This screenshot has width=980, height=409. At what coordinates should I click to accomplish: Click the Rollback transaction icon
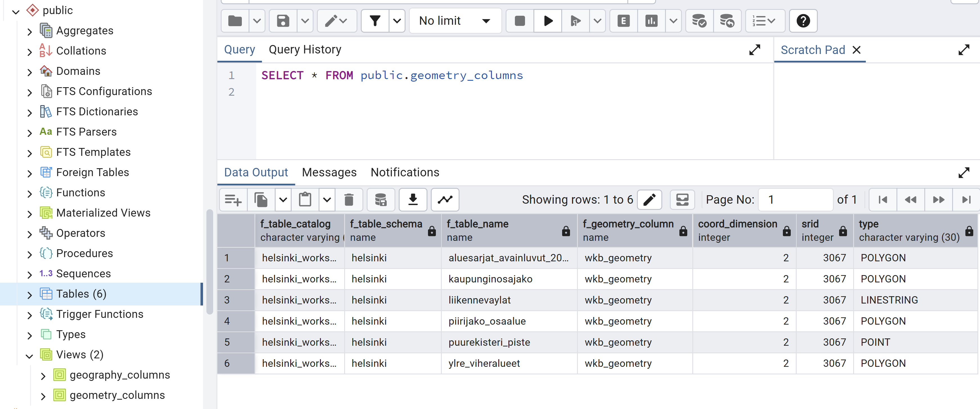click(727, 21)
